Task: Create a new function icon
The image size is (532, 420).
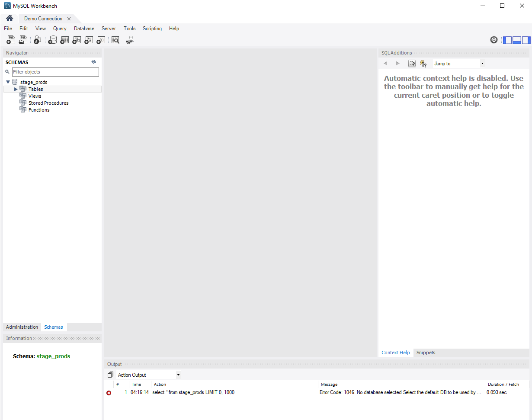Action: pos(101,40)
